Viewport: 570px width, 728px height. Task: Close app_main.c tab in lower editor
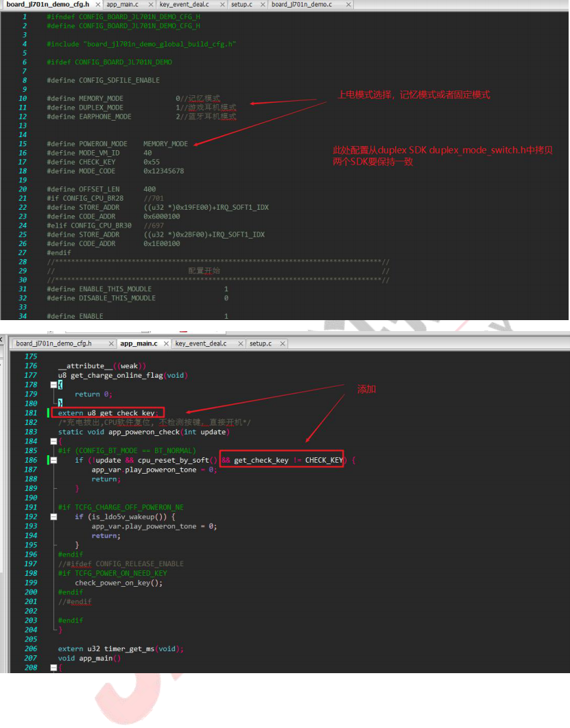pyautogui.click(x=166, y=343)
